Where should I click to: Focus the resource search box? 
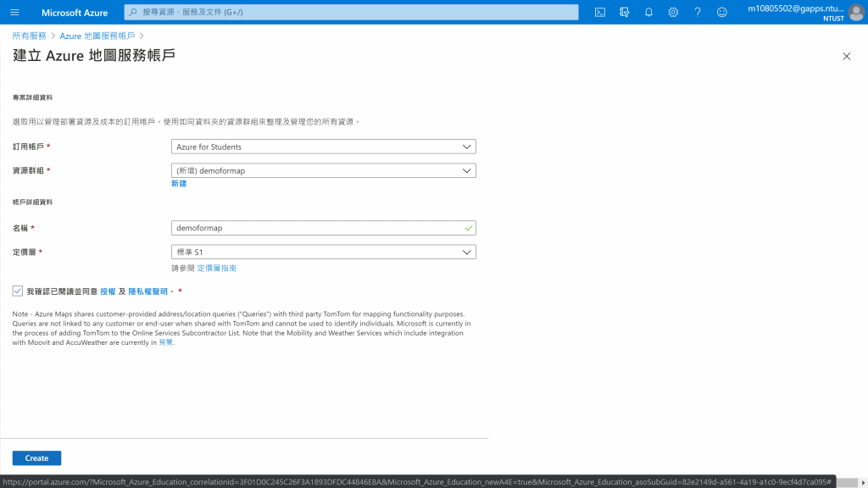[351, 12]
